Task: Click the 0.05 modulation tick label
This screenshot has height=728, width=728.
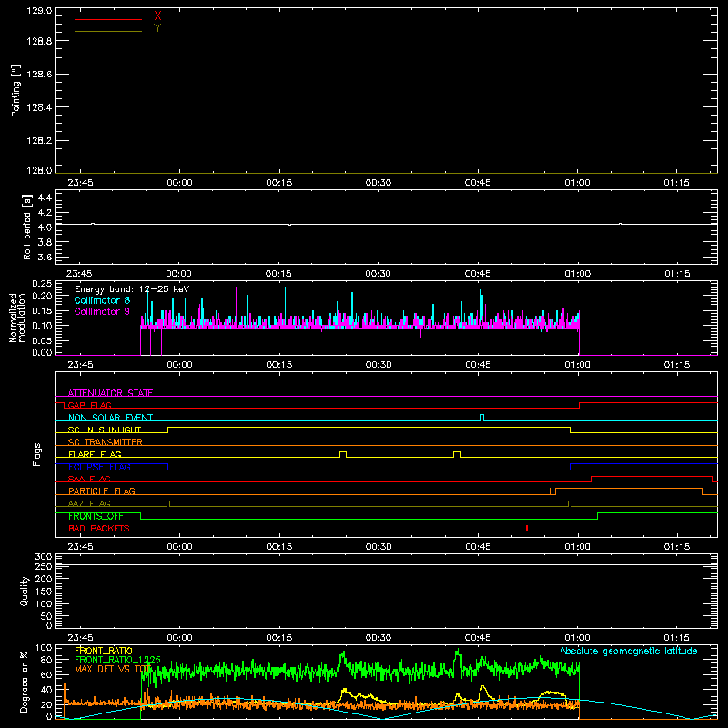Action: click(x=42, y=340)
